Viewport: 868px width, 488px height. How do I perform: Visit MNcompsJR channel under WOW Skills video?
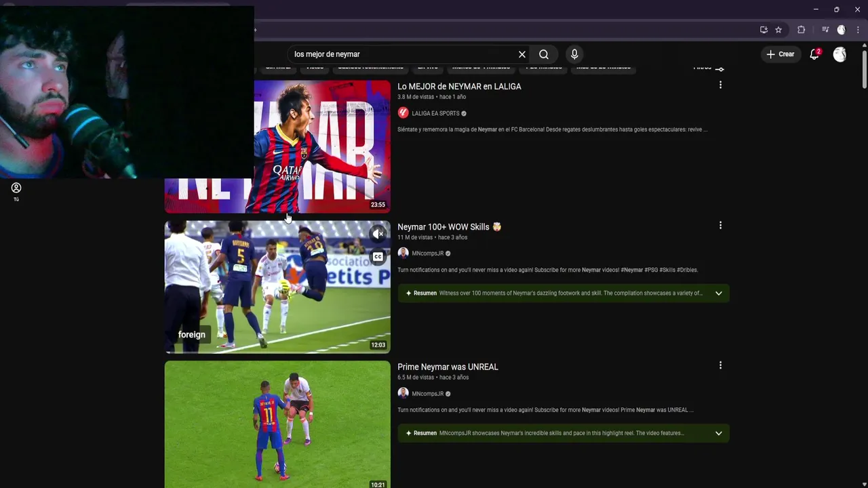427,253
